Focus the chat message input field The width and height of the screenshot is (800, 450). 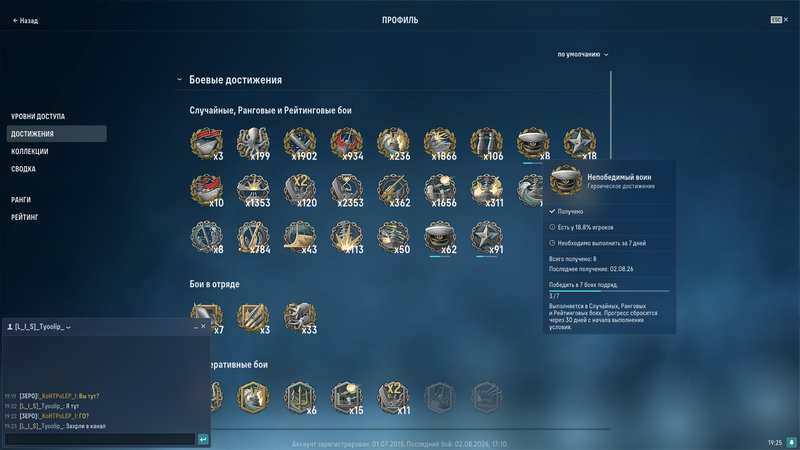tap(100, 439)
